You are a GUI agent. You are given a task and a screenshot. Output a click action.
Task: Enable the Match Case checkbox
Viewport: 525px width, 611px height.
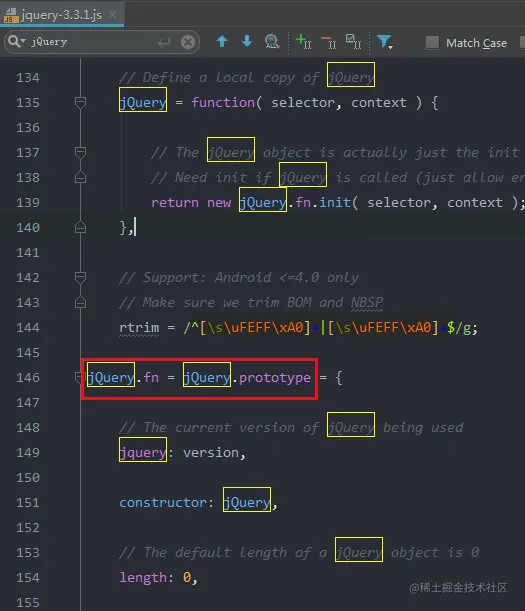click(432, 42)
